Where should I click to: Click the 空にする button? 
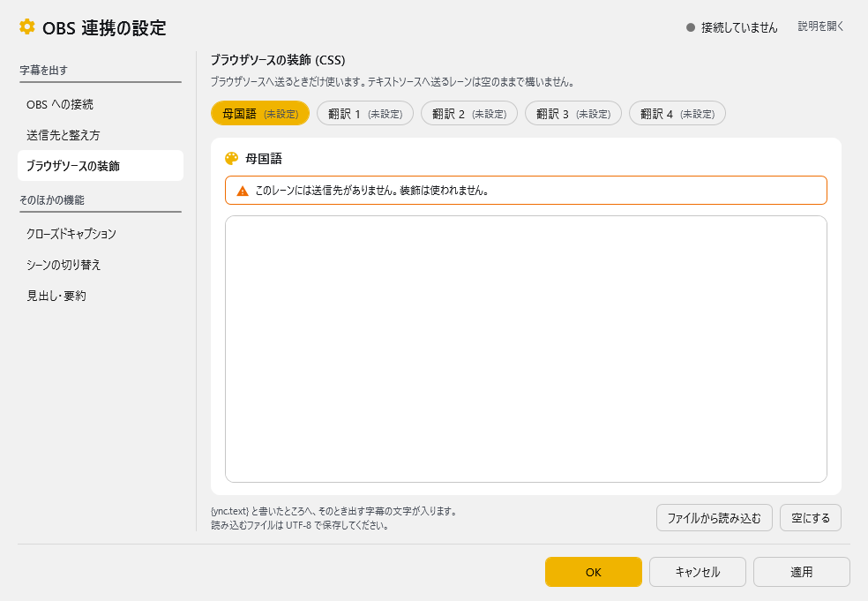(x=811, y=518)
